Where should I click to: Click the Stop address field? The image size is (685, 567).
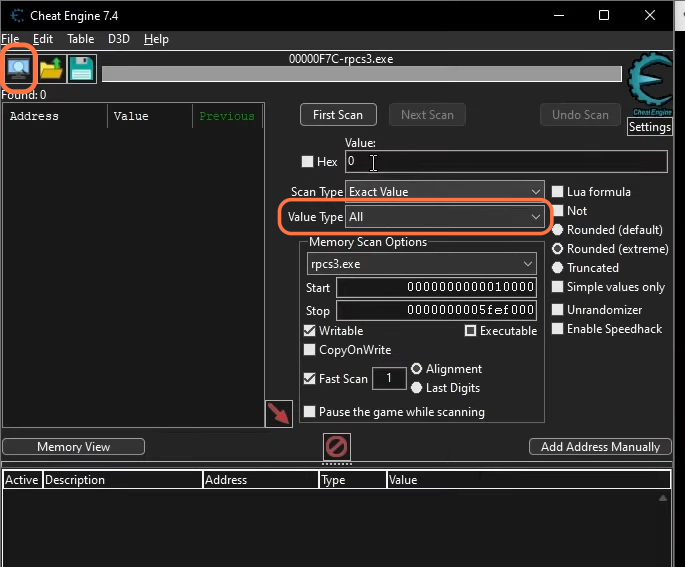pos(436,310)
